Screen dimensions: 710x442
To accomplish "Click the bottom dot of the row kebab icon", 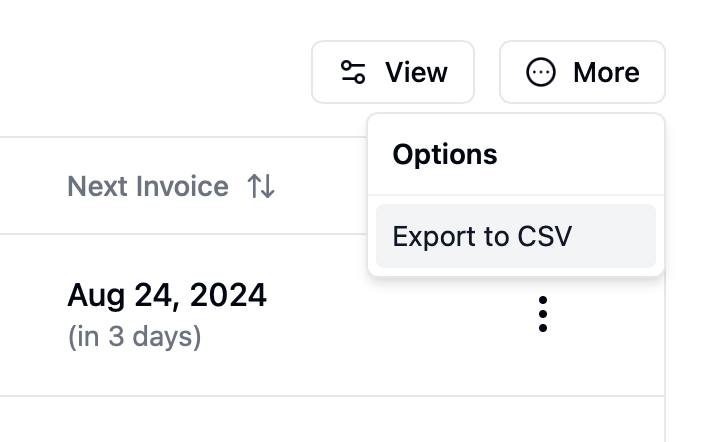I will [x=542, y=328].
